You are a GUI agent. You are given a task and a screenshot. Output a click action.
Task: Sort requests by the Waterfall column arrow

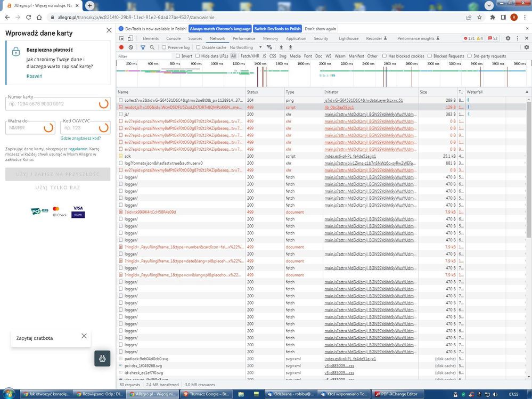527,92
